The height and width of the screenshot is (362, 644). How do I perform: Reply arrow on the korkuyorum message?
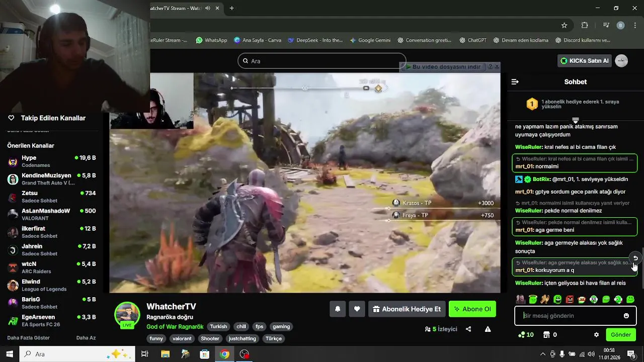635,258
